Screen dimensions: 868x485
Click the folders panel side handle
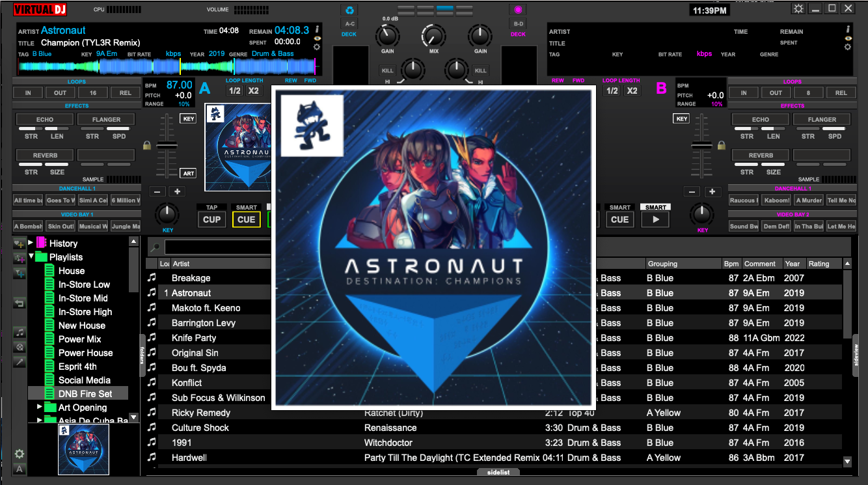142,355
